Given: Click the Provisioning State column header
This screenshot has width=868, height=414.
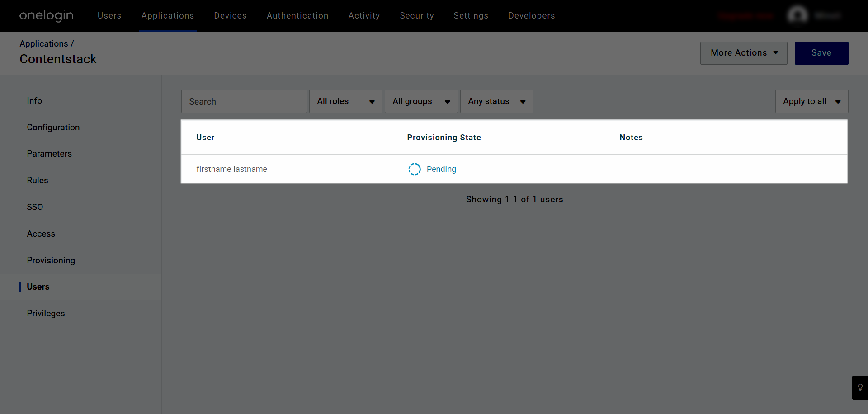Looking at the screenshot, I should 444,138.
